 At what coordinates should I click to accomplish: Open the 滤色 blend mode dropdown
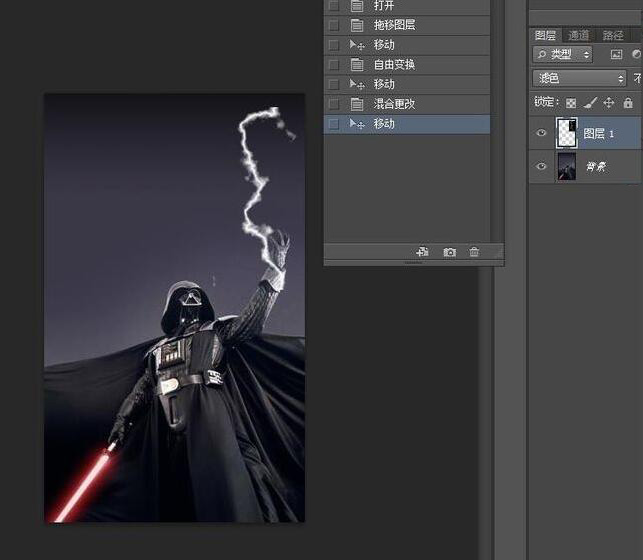579,78
